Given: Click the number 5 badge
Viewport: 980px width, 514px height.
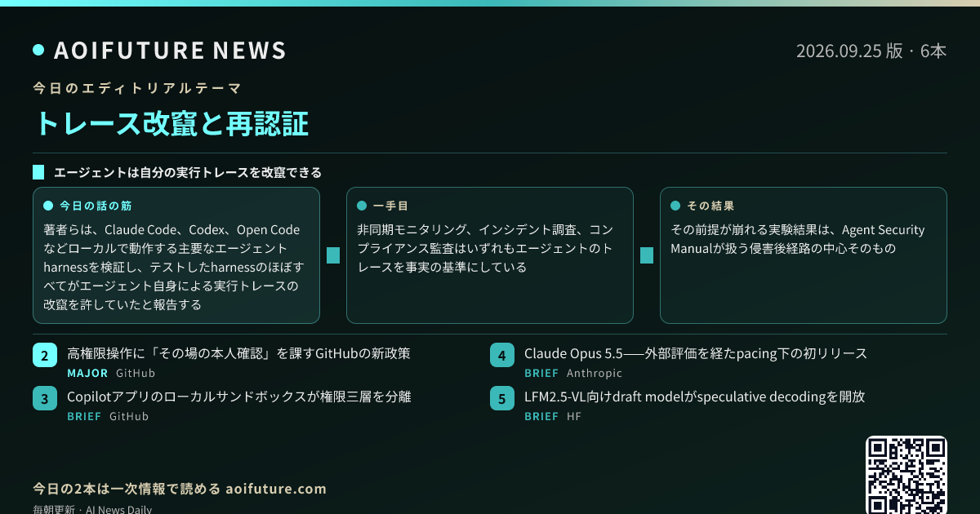Looking at the screenshot, I should pos(501,399).
